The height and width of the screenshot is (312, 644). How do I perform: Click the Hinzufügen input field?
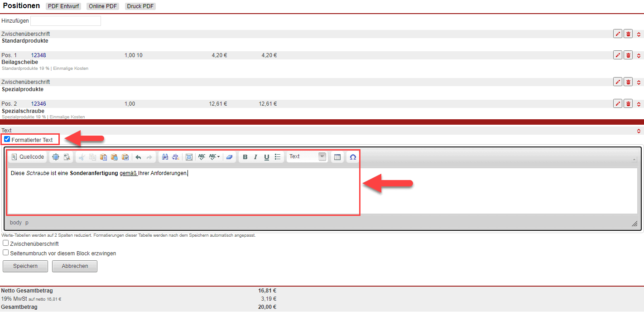pyautogui.click(x=66, y=21)
